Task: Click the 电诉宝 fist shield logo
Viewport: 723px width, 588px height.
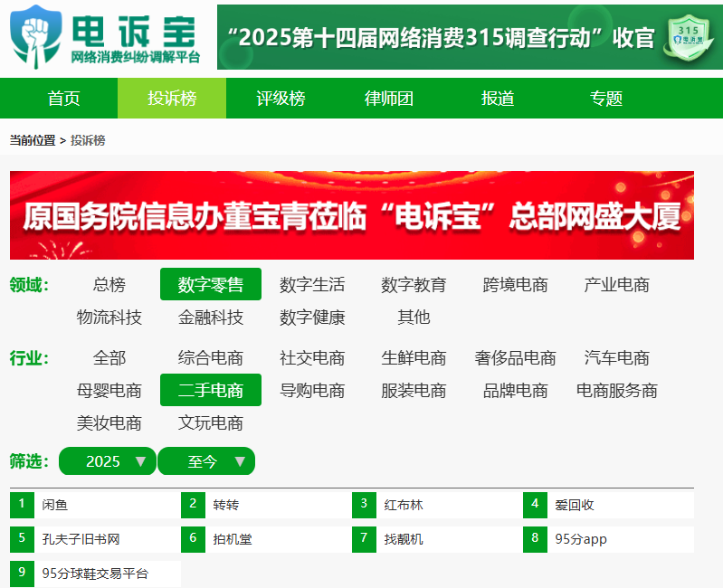Action: [36, 37]
